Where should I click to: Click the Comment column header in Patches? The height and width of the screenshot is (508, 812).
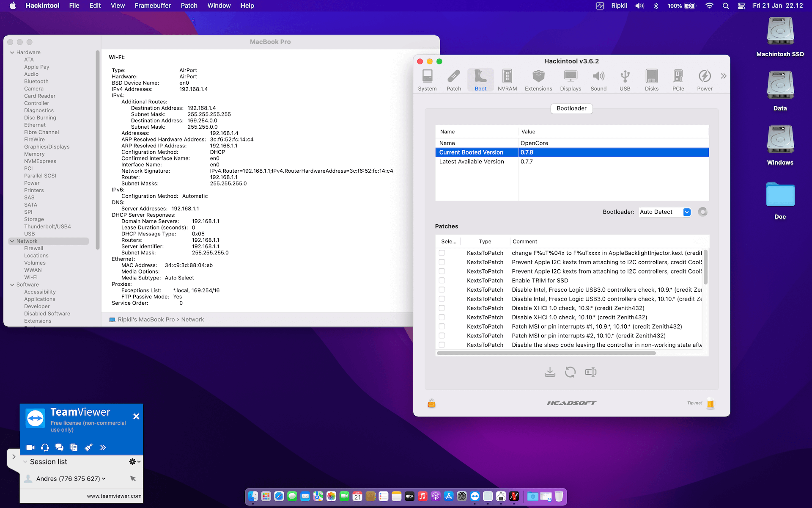pos(525,242)
